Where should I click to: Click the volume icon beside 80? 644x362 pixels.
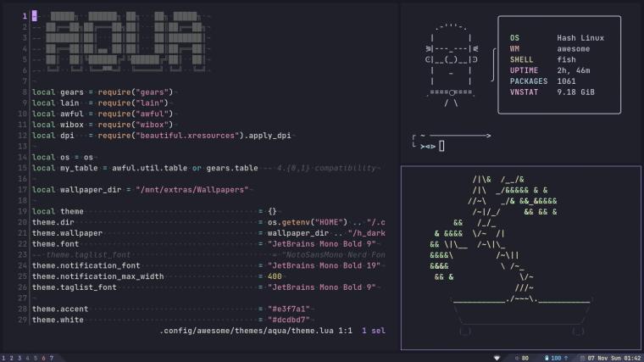tap(517, 359)
